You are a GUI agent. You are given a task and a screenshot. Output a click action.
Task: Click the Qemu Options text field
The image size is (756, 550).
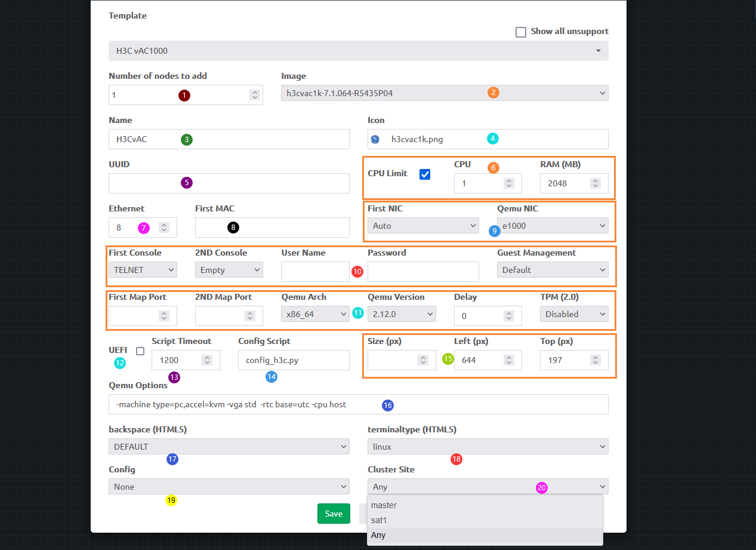[x=358, y=404]
